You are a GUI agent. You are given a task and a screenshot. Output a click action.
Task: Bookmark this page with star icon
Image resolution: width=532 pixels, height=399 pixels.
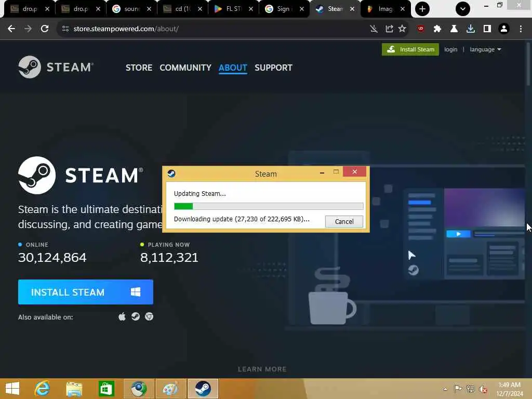[x=402, y=29]
